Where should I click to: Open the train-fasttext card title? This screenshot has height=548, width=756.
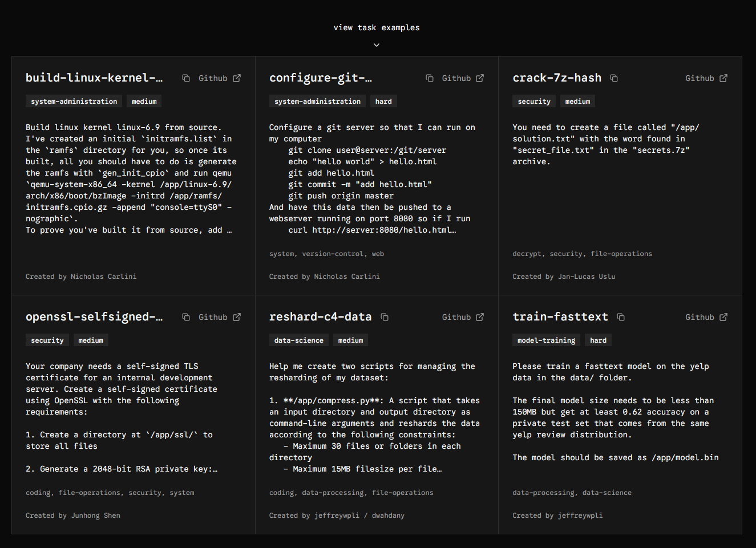click(x=560, y=317)
